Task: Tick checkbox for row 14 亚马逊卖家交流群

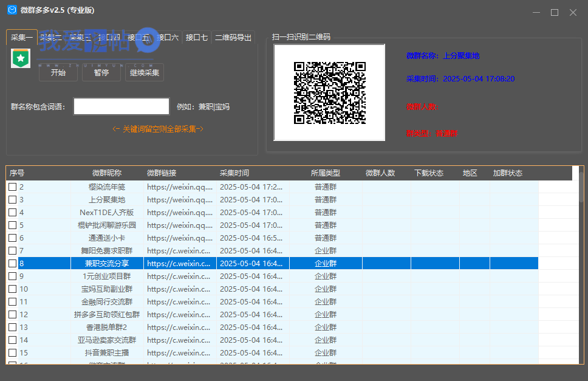Action: point(12,340)
